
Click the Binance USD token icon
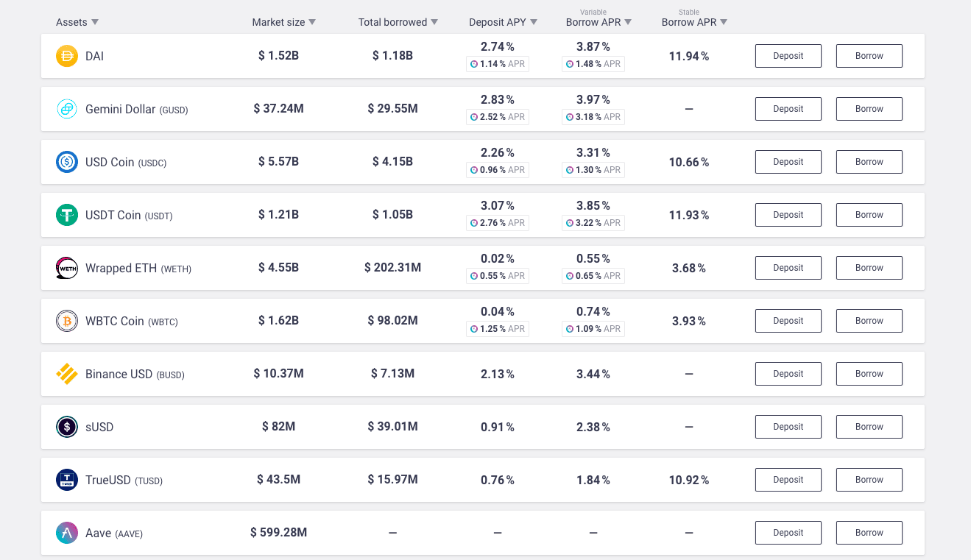click(67, 374)
